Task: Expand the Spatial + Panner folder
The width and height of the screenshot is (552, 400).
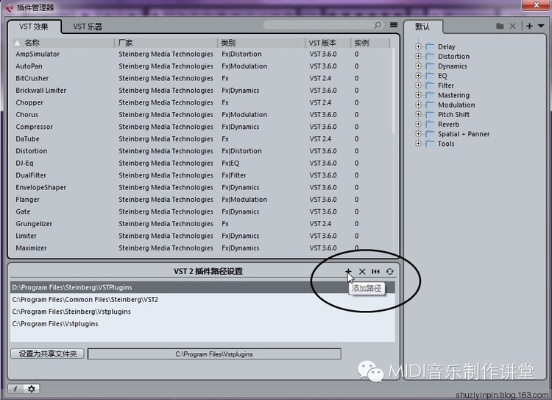Action: click(x=418, y=133)
